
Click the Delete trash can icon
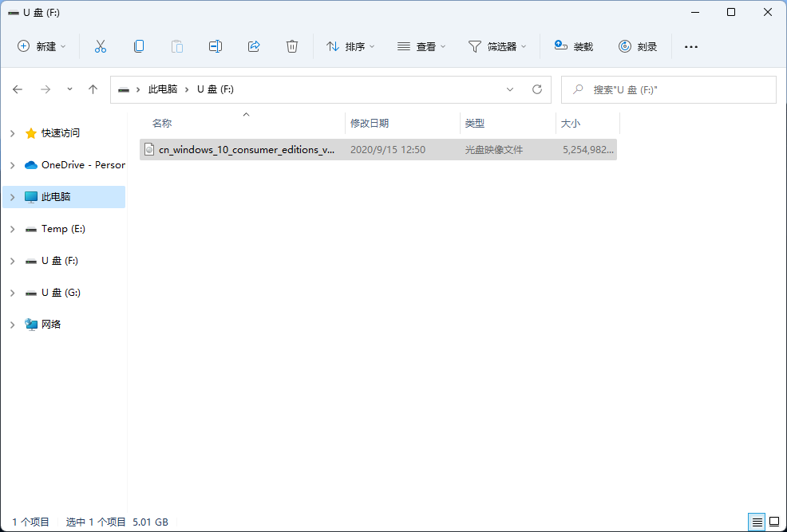point(292,46)
